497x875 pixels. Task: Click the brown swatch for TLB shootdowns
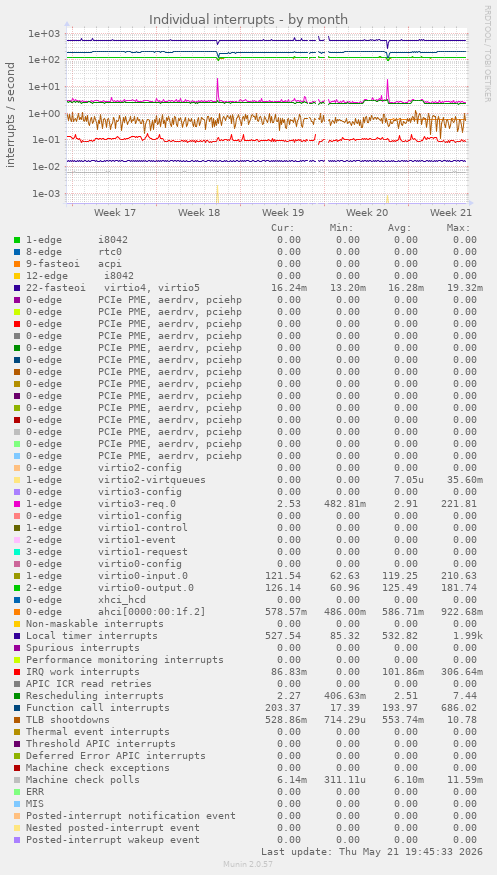17,720
